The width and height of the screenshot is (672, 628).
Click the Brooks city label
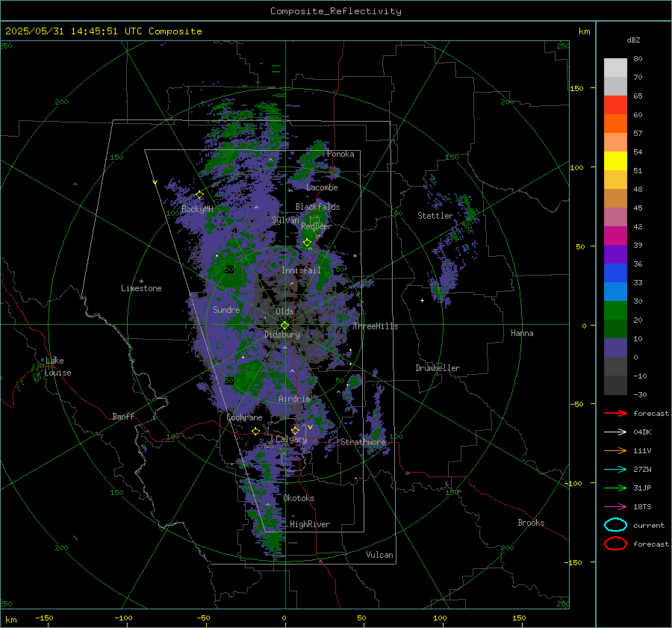[531, 523]
